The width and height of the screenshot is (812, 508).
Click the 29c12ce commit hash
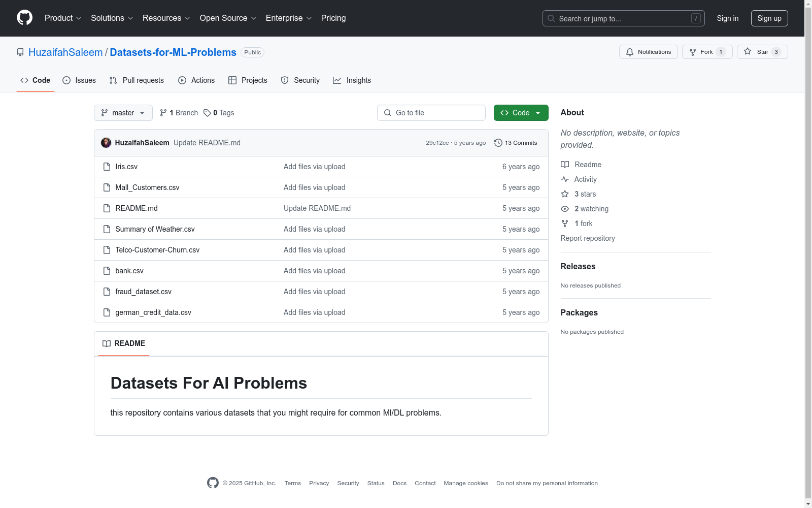pos(437,143)
